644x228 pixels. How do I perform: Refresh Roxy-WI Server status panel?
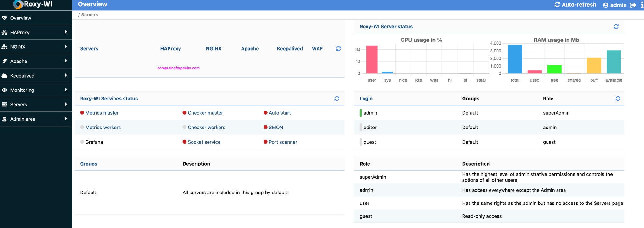pos(616,27)
